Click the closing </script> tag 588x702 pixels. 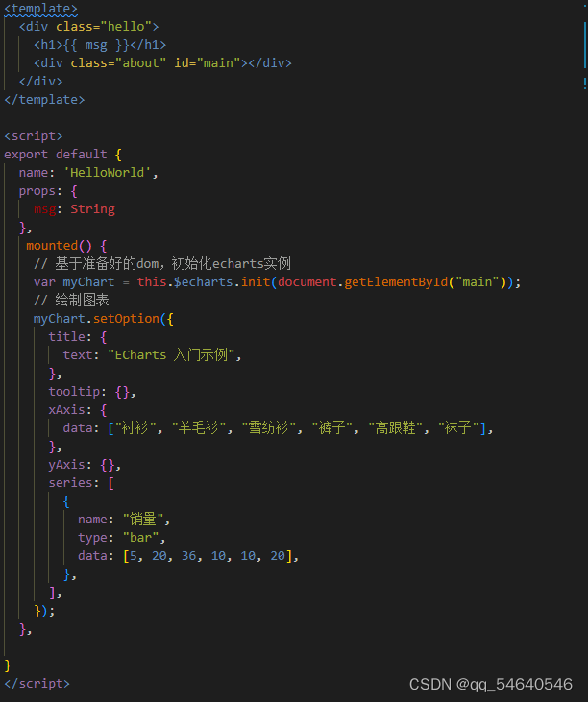click(37, 684)
